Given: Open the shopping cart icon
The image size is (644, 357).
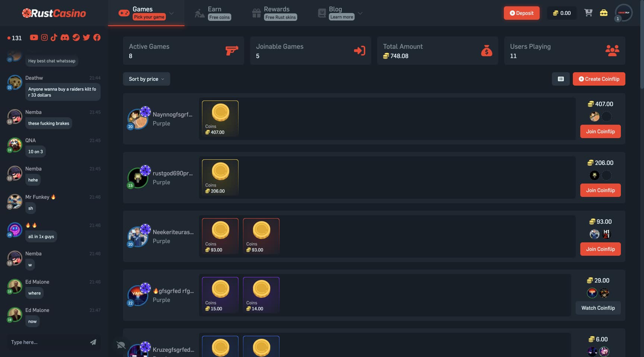Looking at the screenshot, I should pos(588,13).
